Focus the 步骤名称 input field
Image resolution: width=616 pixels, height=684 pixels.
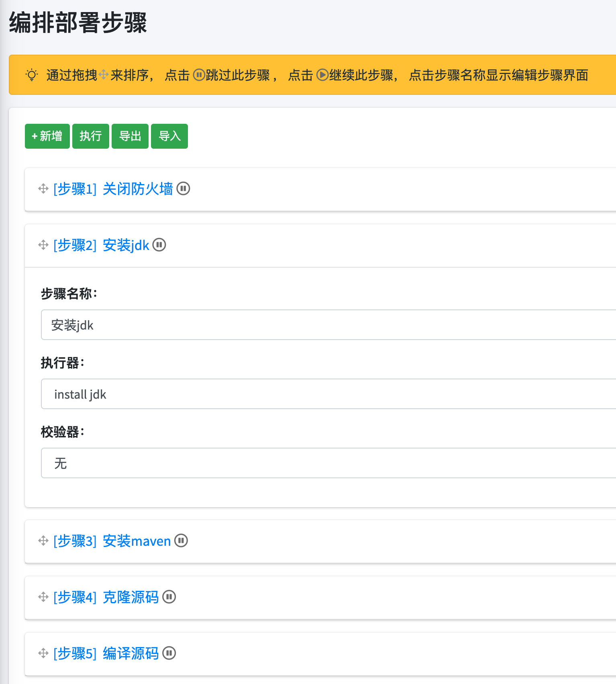tap(328, 325)
